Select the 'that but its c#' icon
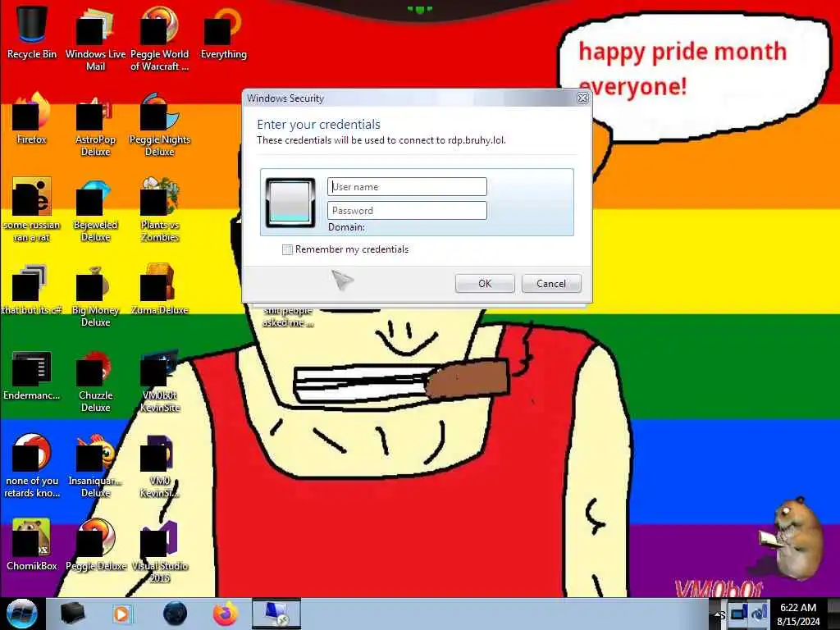This screenshot has height=630, width=840. (x=32, y=288)
